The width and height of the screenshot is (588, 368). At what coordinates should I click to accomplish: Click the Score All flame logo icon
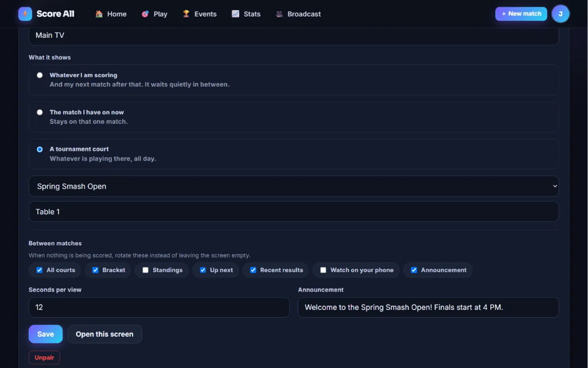(x=25, y=14)
